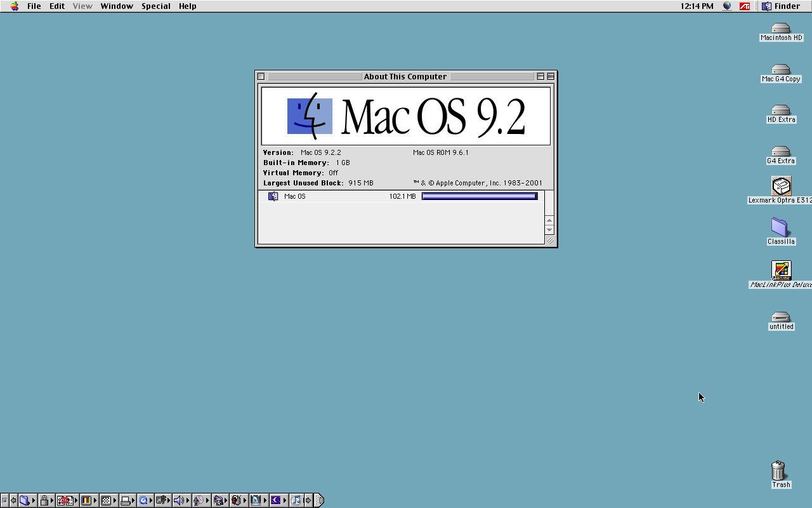This screenshot has height=508, width=812.
Task: Open the Energy Saver moon strip module
Action: click(x=278, y=500)
